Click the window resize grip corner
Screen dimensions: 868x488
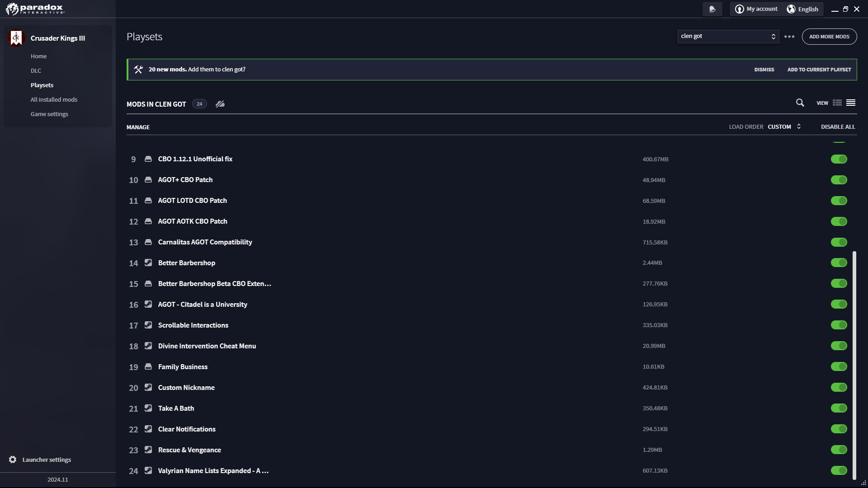[x=863, y=483]
